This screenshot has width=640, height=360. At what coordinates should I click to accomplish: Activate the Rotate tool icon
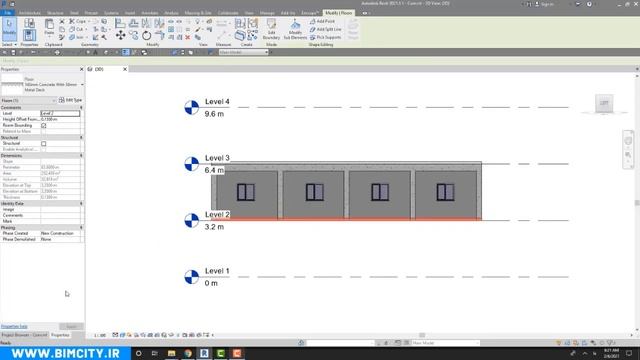[147, 36]
